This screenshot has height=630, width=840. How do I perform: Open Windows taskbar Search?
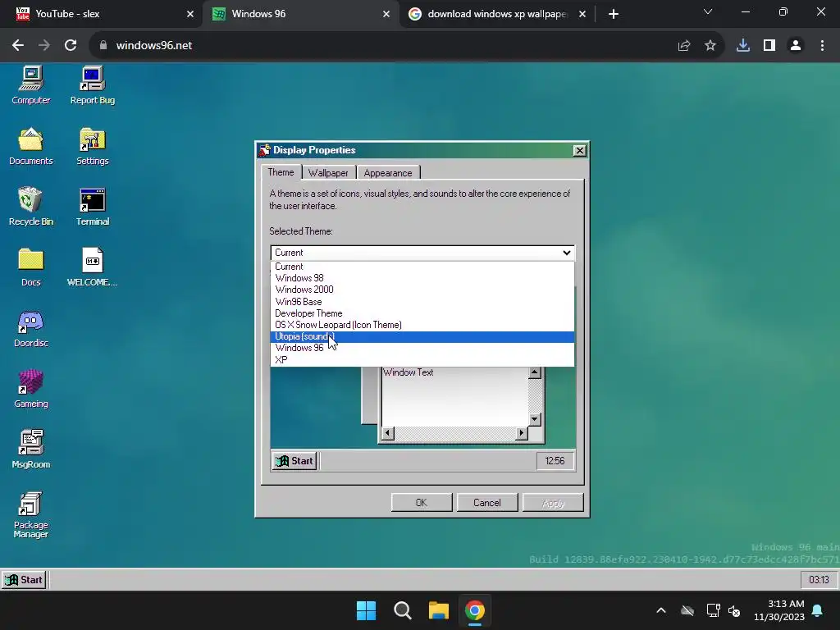(402, 610)
